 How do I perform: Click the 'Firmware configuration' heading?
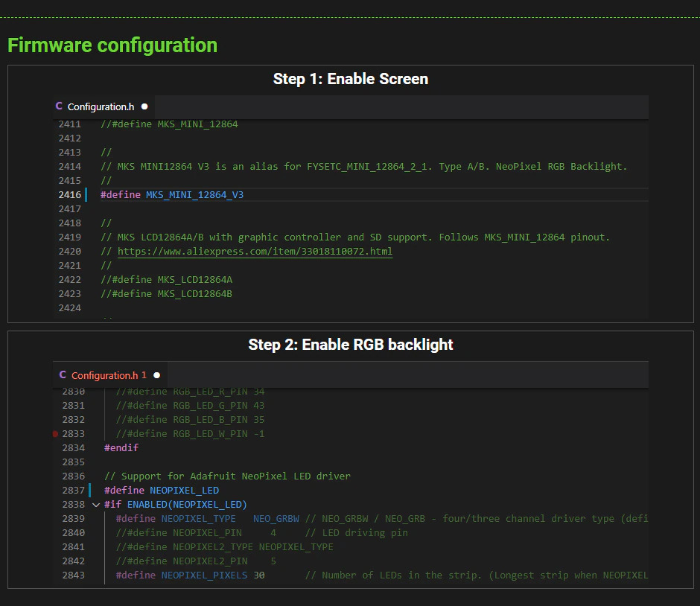pyautogui.click(x=112, y=45)
